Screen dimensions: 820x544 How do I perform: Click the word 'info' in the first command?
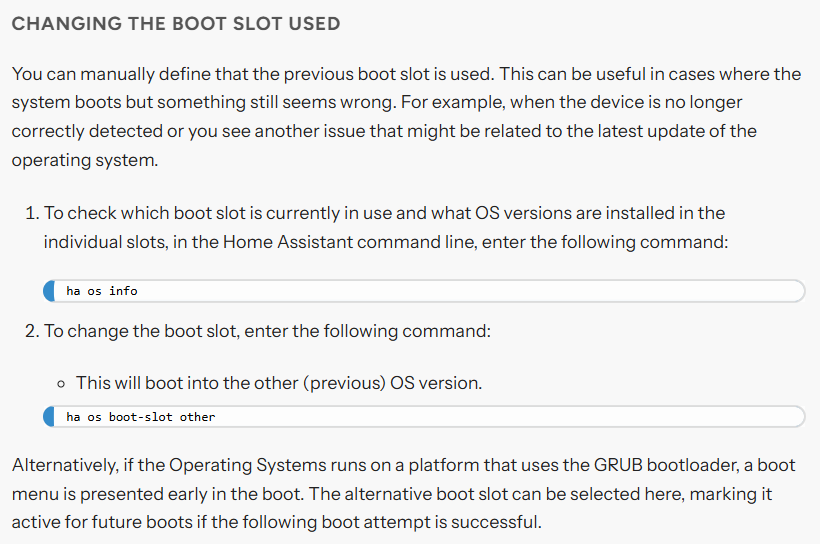coord(123,291)
